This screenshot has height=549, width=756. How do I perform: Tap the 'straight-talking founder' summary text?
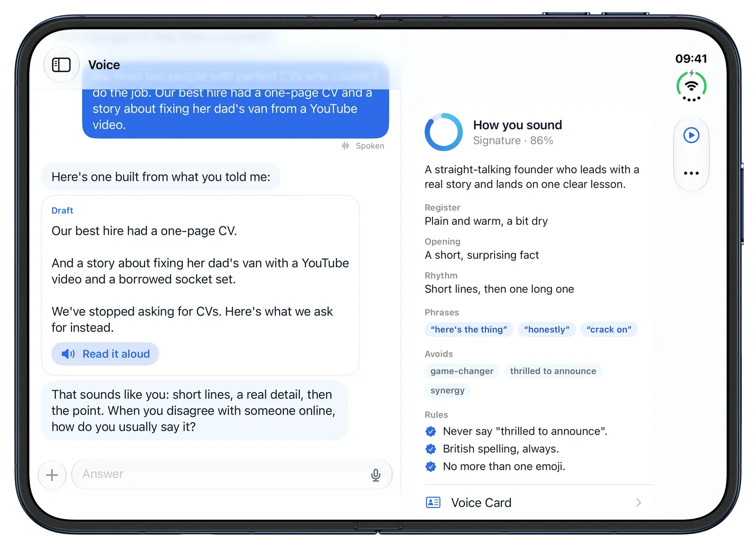click(x=532, y=177)
